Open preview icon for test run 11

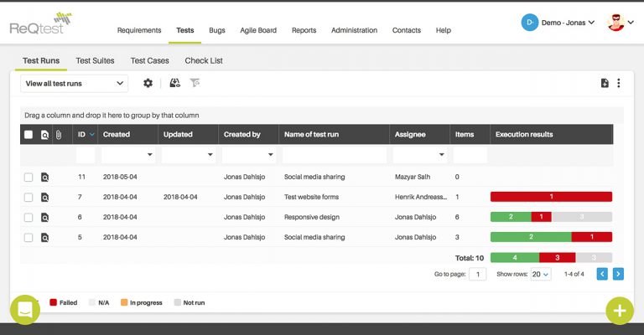(44, 178)
